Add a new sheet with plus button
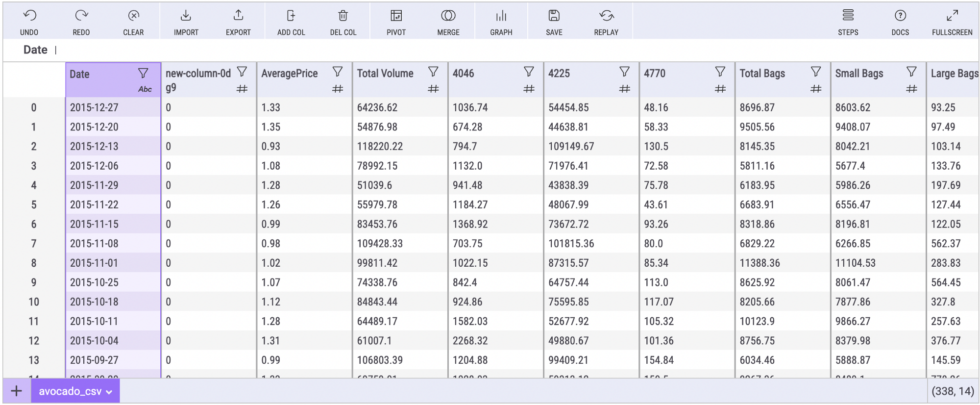 pyautogui.click(x=17, y=391)
